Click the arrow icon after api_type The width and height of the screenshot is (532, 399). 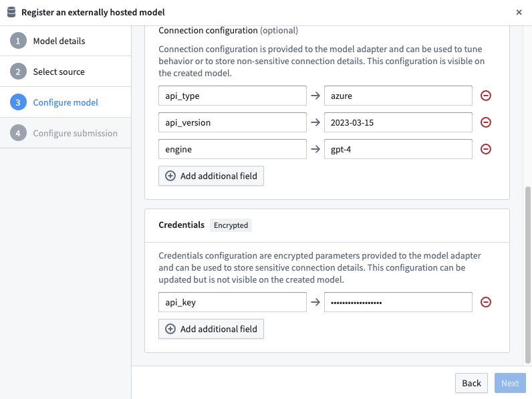(x=315, y=96)
